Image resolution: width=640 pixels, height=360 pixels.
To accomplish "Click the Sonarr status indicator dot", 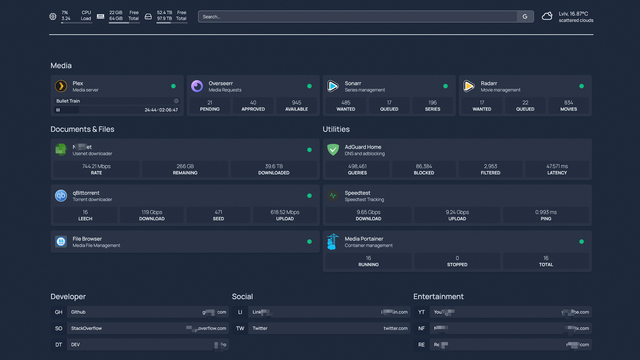I will (445, 86).
